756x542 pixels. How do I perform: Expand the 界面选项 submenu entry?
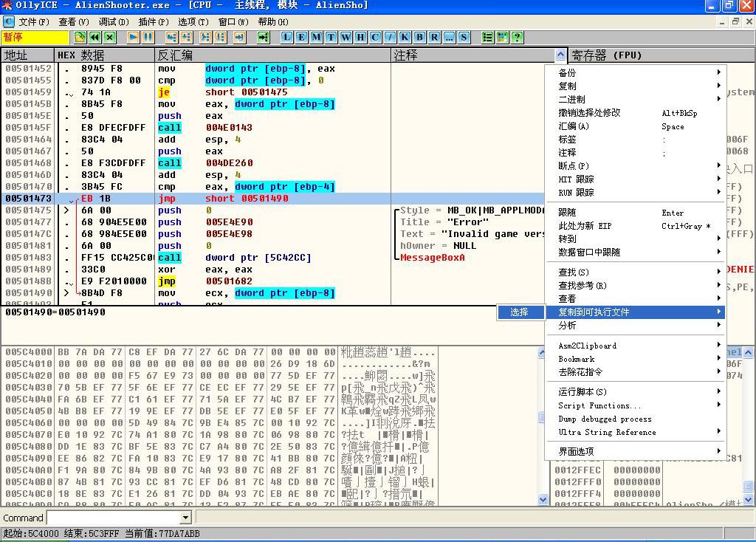click(x=635, y=452)
